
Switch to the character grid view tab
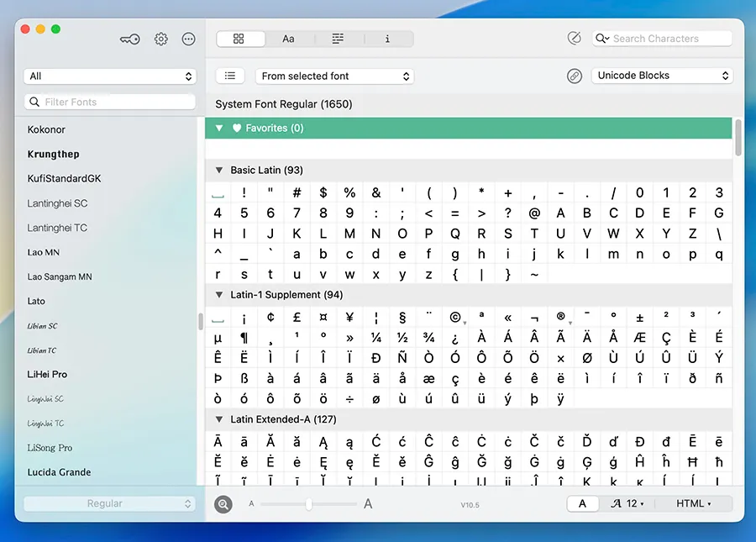[x=239, y=39]
